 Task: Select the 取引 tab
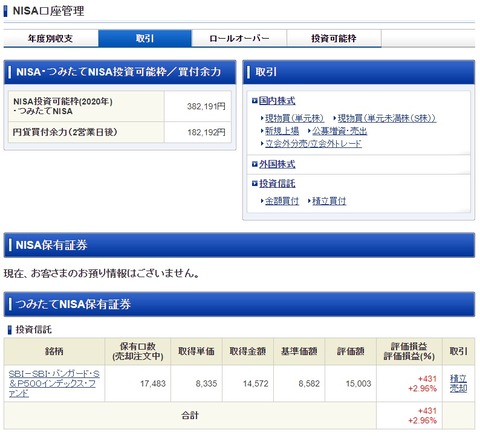pyautogui.click(x=145, y=38)
